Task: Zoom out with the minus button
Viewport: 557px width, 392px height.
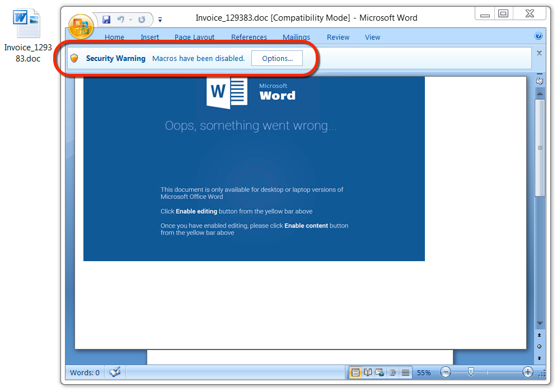Action: (446, 372)
